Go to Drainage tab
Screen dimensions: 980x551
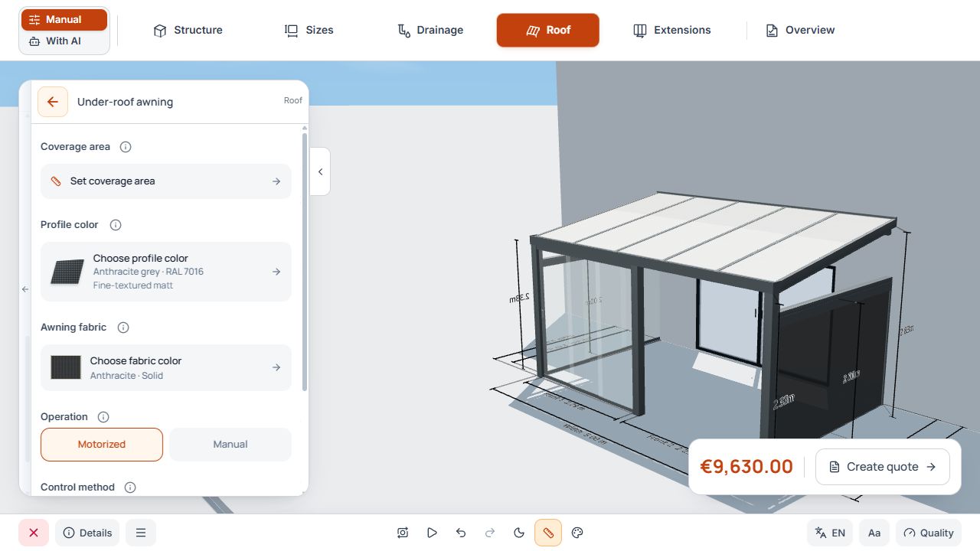(430, 31)
